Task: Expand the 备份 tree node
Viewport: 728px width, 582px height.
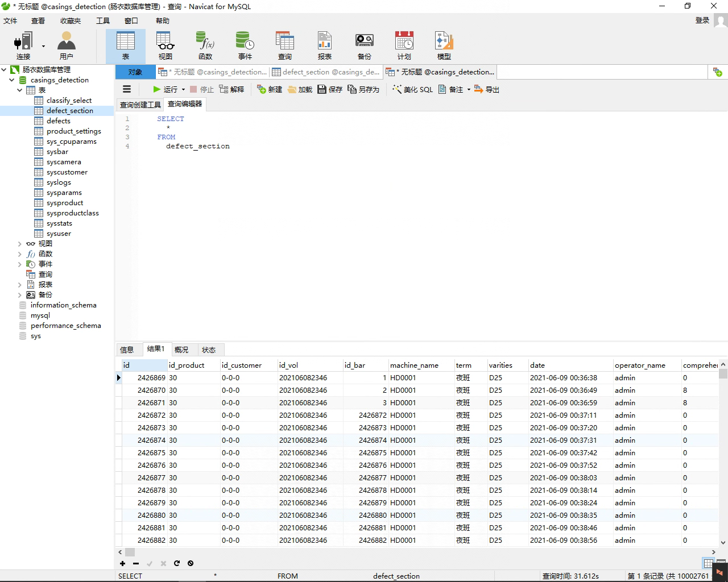Action: pyautogui.click(x=20, y=295)
